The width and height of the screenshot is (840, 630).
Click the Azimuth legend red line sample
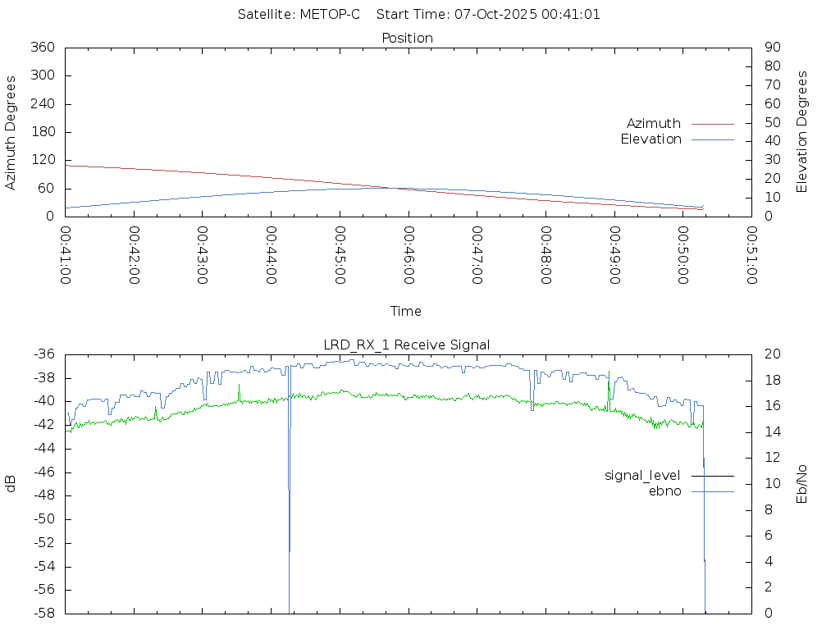tap(712, 124)
